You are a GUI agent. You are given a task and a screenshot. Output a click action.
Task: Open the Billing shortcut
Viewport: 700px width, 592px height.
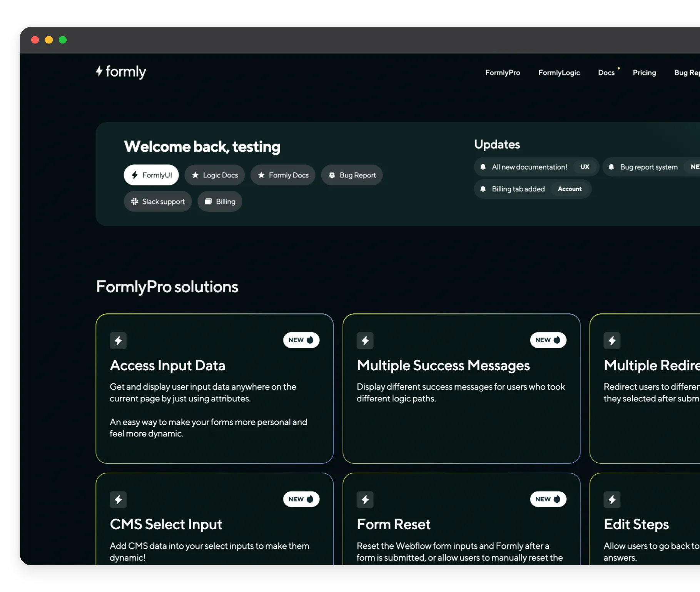pyautogui.click(x=220, y=201)
